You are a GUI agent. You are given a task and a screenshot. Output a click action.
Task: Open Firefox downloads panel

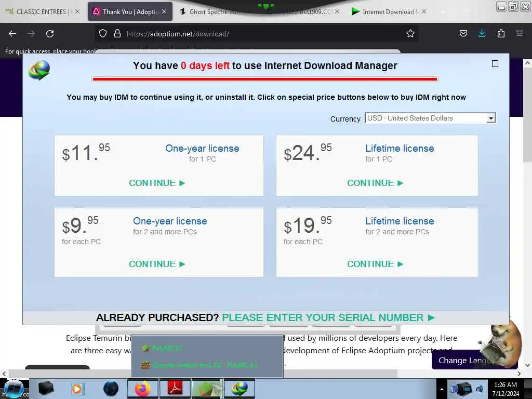point(482,33)
